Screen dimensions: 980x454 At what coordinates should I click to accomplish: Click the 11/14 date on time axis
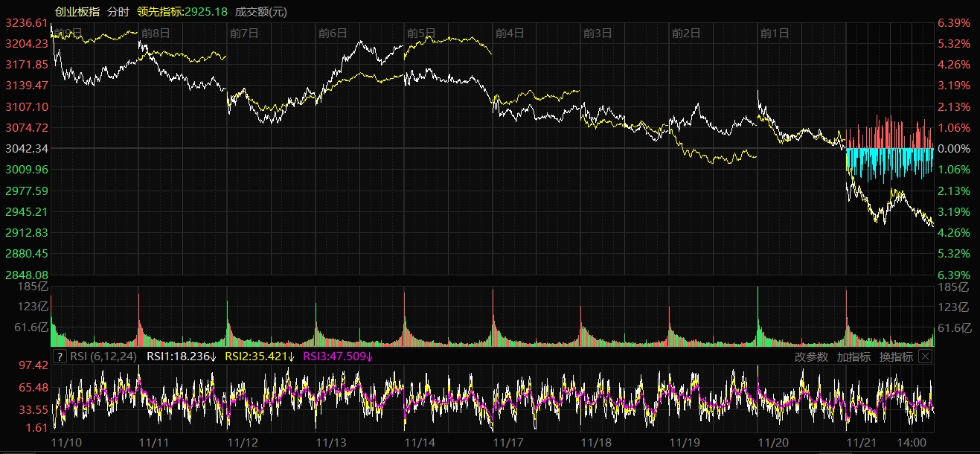pyautogui.click(x=419, y=442)
